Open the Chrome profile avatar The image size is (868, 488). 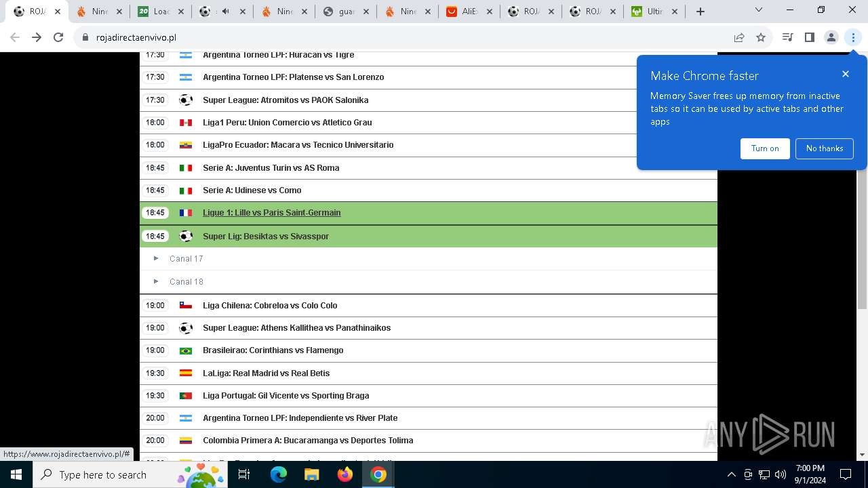click(831, 37)
